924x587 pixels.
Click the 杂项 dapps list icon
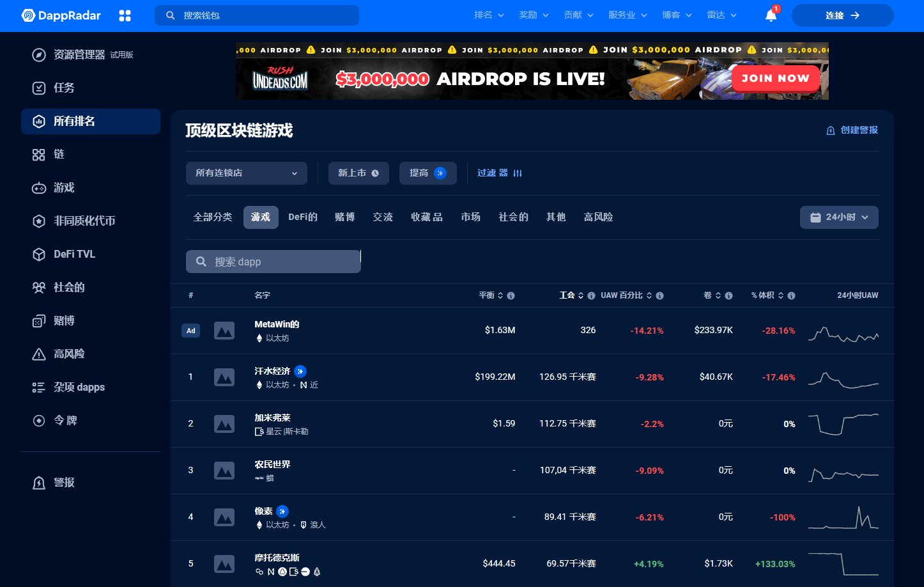tap(39, 387)
